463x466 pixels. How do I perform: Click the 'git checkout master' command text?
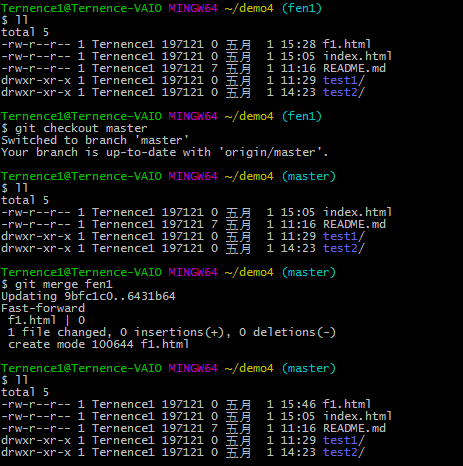[x=81, y=128]
